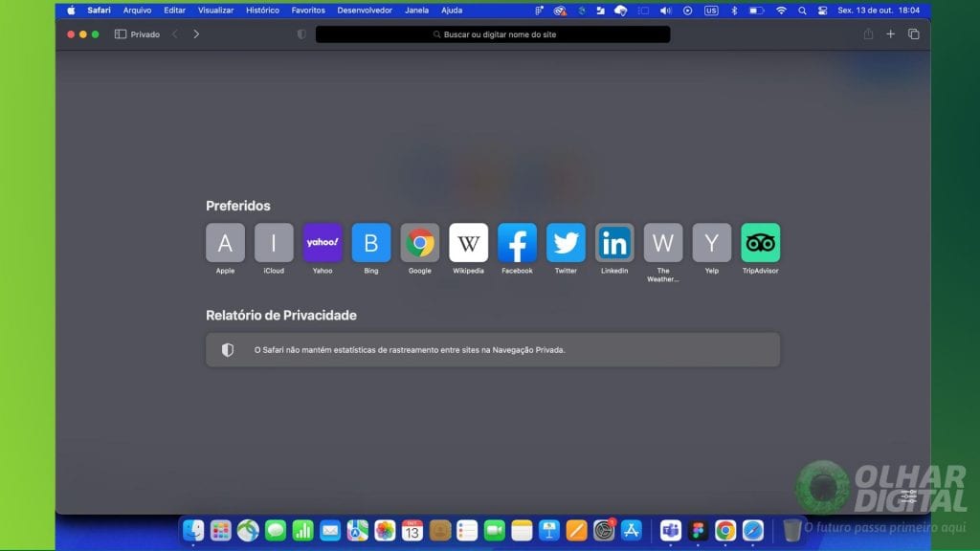The image size is (980, 551).
Task: Click the Share button in Safari toolbar
Action: [x=868, y=33]
